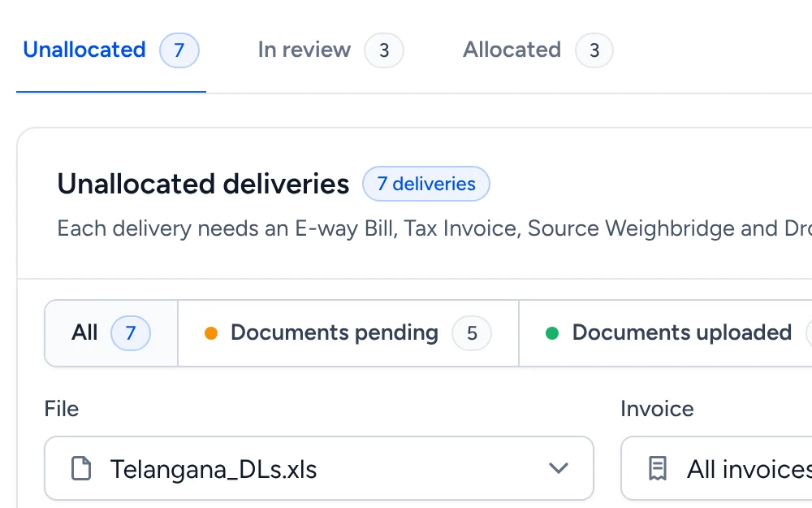Click the All filter count 7 badge
The height and width of the screenshot is (508, 812).
131,332
